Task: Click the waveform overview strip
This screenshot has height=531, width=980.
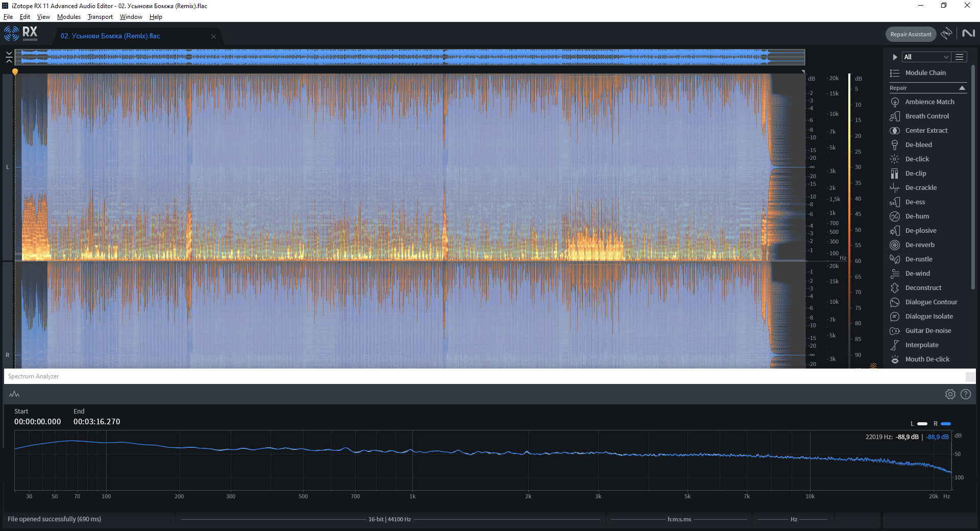Action: pos(410,57)
